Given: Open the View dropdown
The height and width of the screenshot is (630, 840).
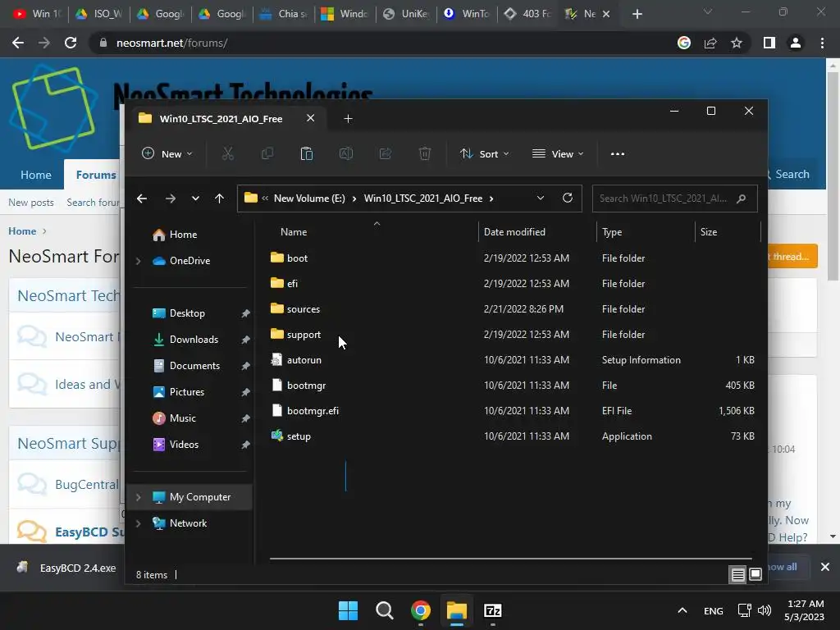Looking at the screenshot, I should coord(558,153).
